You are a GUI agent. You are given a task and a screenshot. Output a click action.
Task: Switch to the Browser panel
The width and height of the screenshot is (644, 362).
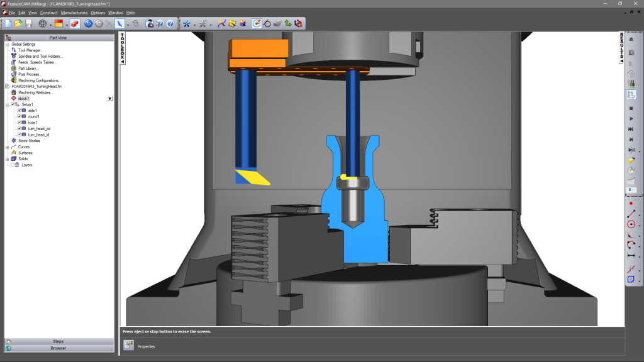(57, 348)
